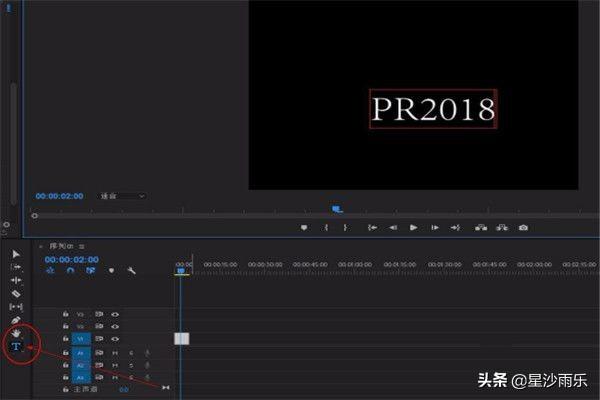Go to In point
The width and height of the screenshot is (600, 400).
(x=372, y=228)
